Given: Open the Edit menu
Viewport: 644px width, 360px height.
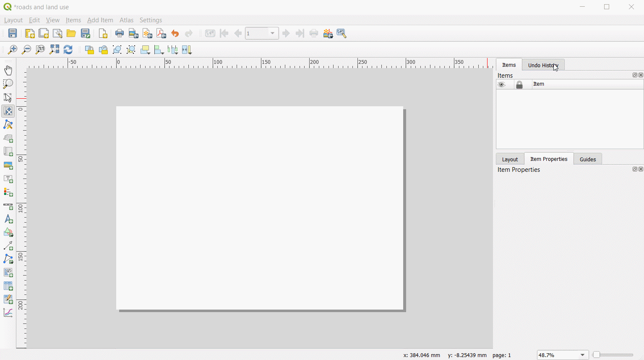Looking at the screenshot, I should click(x=34, y=20).
